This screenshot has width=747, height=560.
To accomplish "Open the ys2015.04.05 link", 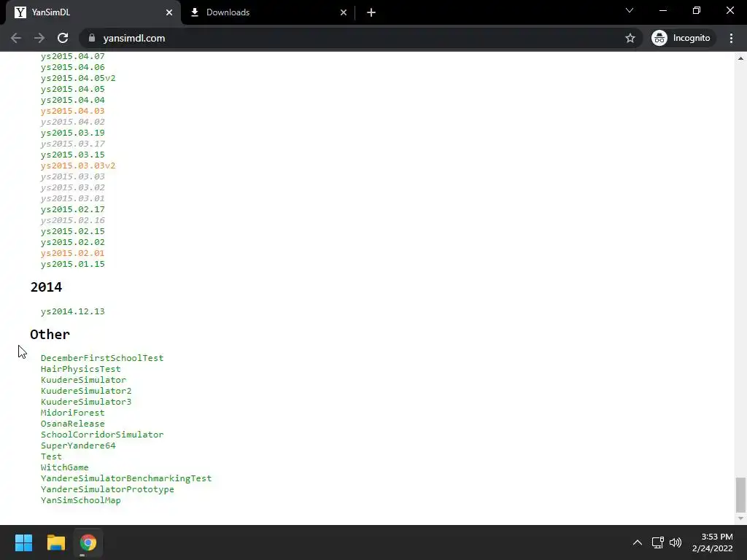I will [72, 89].
